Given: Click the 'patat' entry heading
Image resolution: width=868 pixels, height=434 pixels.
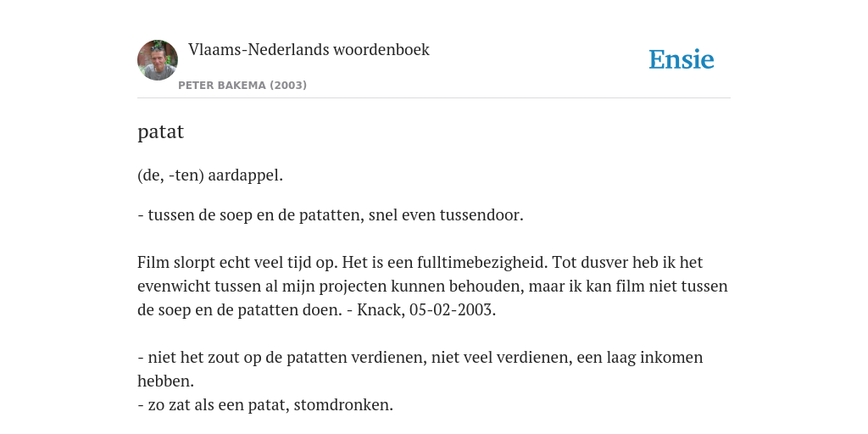Looking at the screenshot, I should tap(160, 131).
